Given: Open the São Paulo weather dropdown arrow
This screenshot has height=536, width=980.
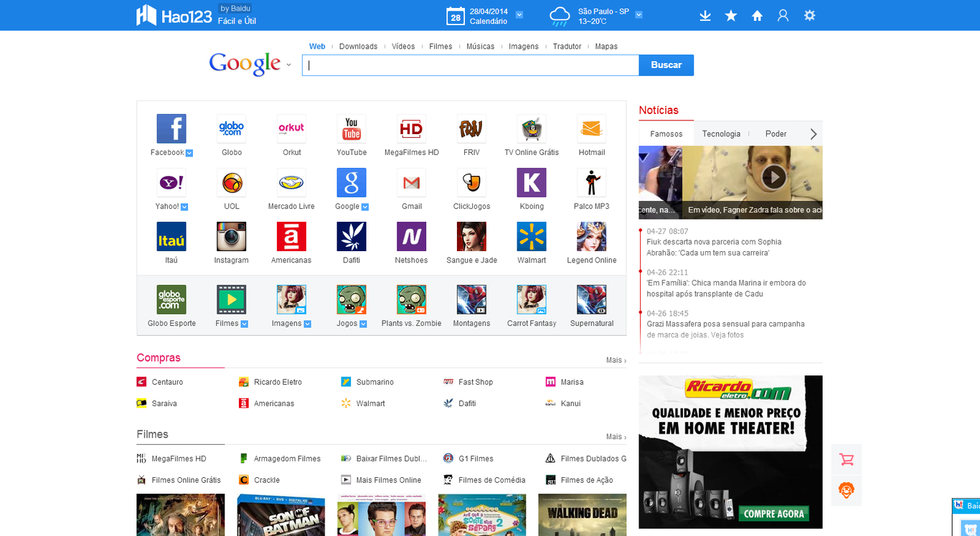Looking at the screenshot, I should [x=639, y=14].
